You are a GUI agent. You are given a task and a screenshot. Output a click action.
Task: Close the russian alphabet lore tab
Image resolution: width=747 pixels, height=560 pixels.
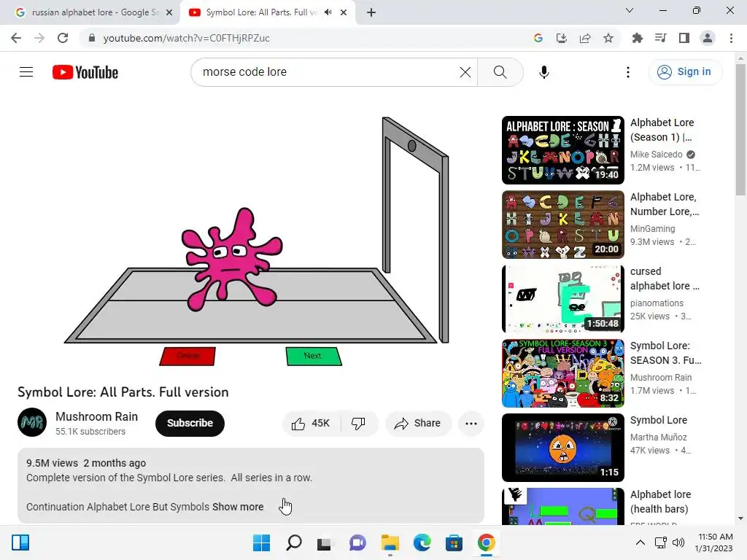(169, 13)
